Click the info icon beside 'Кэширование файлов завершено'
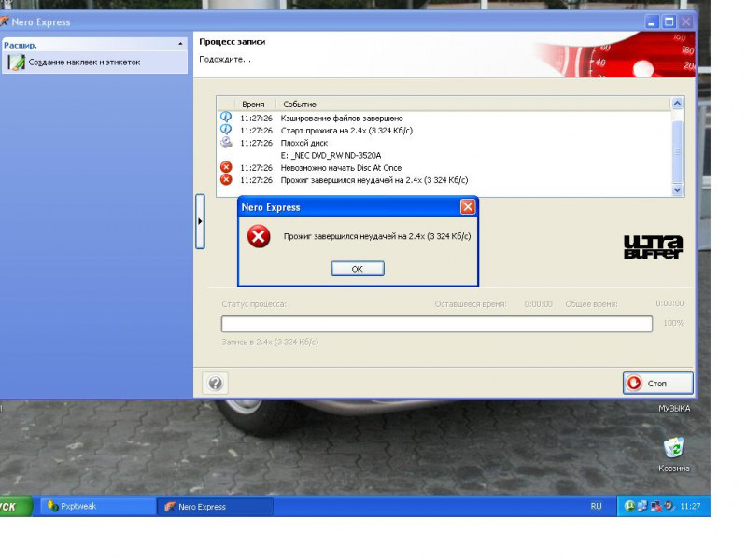The image size is (747, 560). click(x=226, y=118)
